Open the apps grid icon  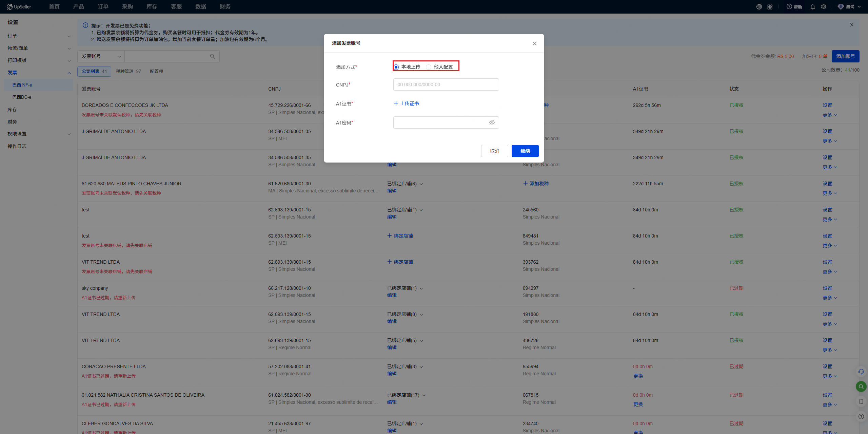point(770,7)
